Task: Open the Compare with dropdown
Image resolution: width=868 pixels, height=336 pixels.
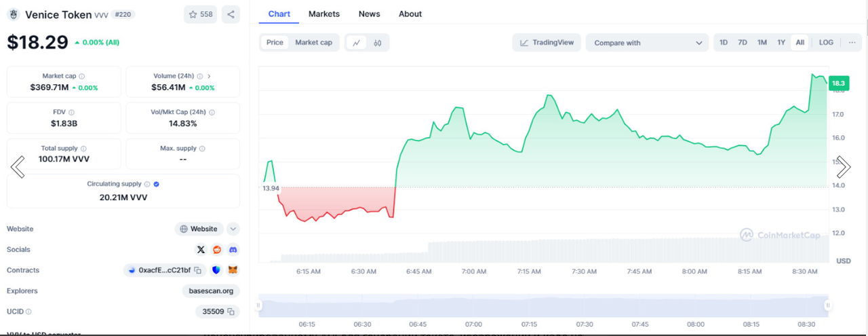Action: 648,43
